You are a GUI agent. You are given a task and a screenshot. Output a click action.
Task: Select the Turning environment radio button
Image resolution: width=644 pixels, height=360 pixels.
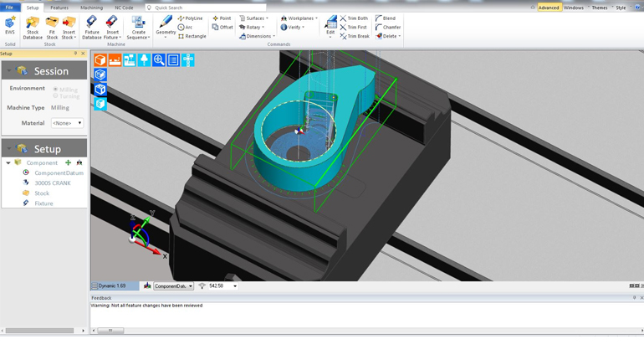[56, 96]
